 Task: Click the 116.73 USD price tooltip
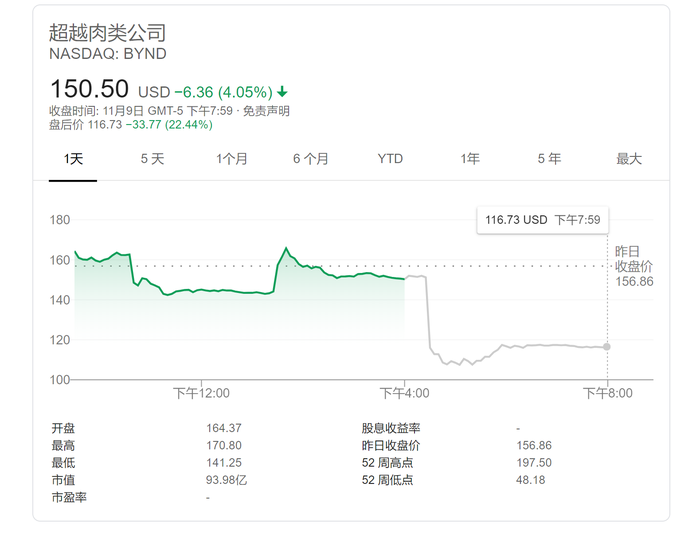pos(542,220)
